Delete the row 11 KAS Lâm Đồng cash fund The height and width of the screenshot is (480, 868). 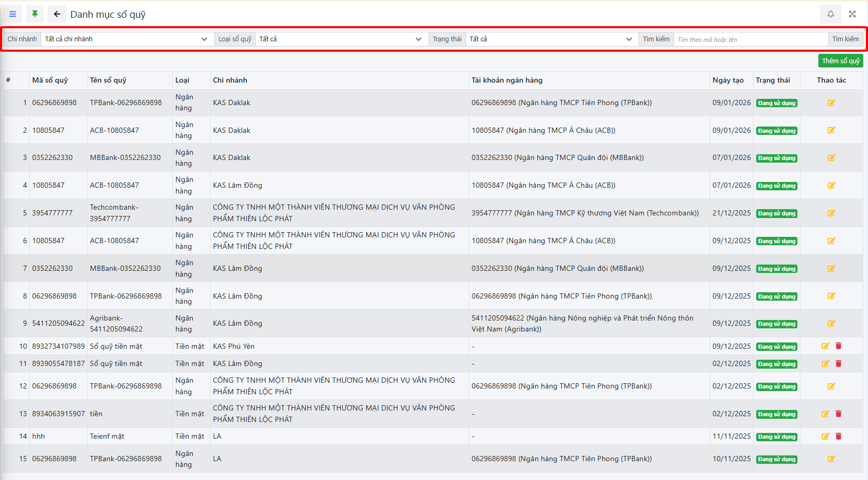pyautogui.click(x=838, y=364)
